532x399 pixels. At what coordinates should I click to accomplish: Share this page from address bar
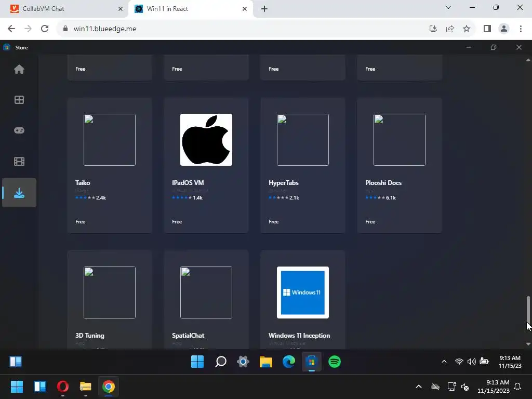(450, 29)
